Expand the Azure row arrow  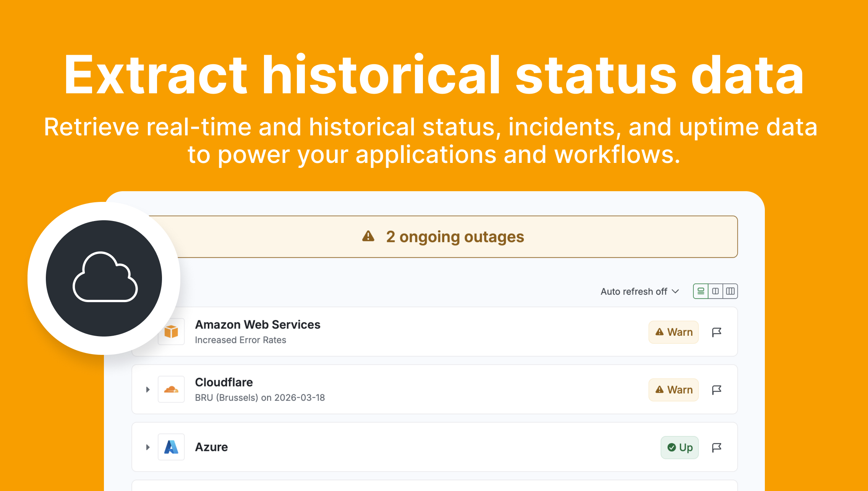(148, 447)
